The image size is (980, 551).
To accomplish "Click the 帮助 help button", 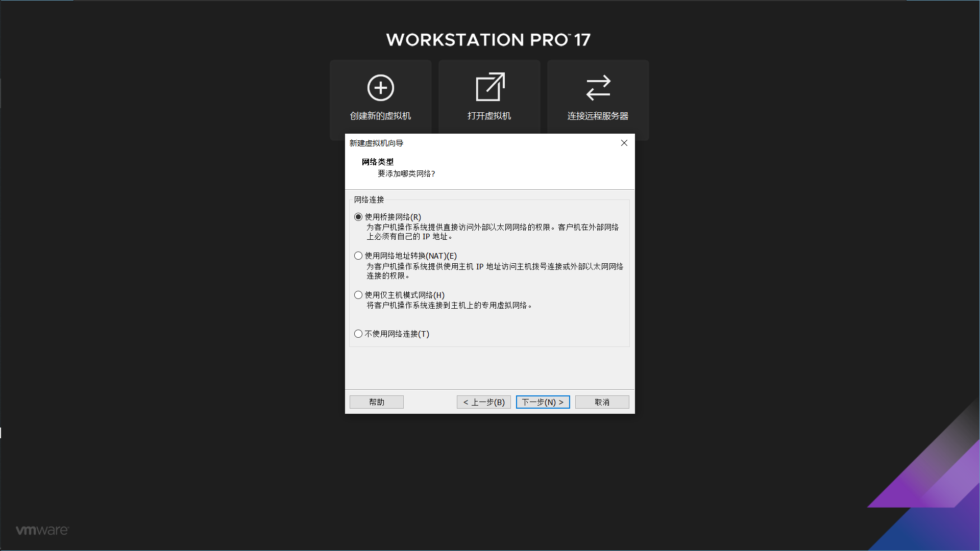I will coord(377,402).
